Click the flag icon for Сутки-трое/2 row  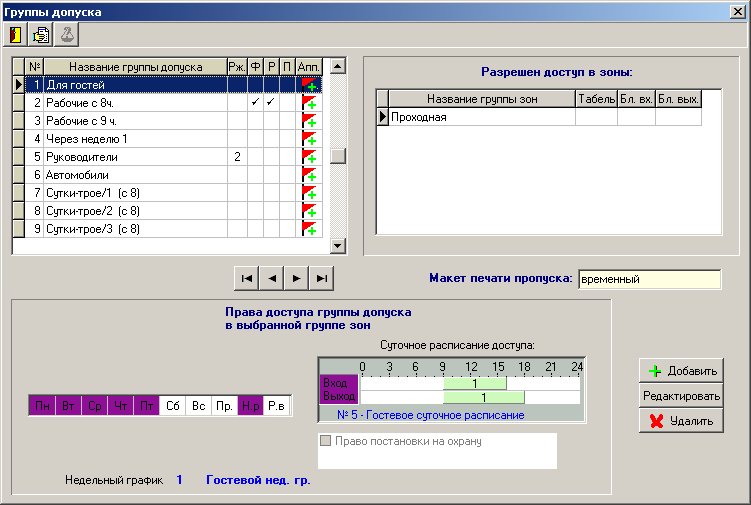[x=309, y=211]
